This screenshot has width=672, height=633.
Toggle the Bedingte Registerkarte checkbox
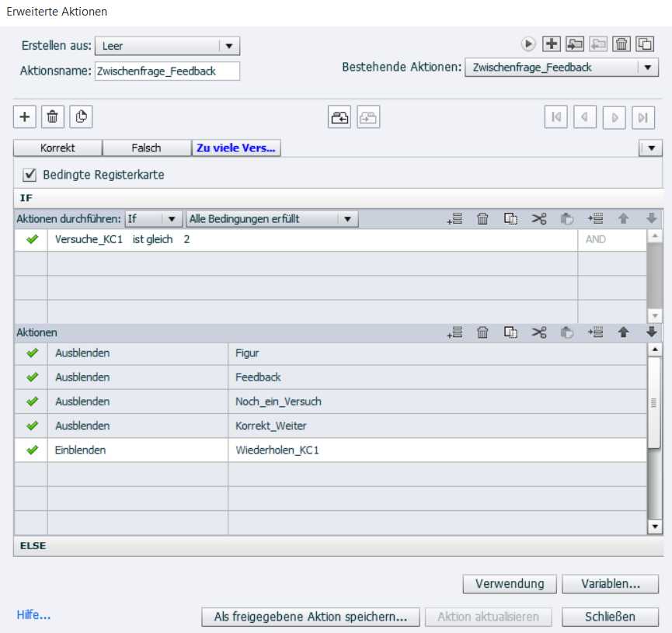pos(30,175)
